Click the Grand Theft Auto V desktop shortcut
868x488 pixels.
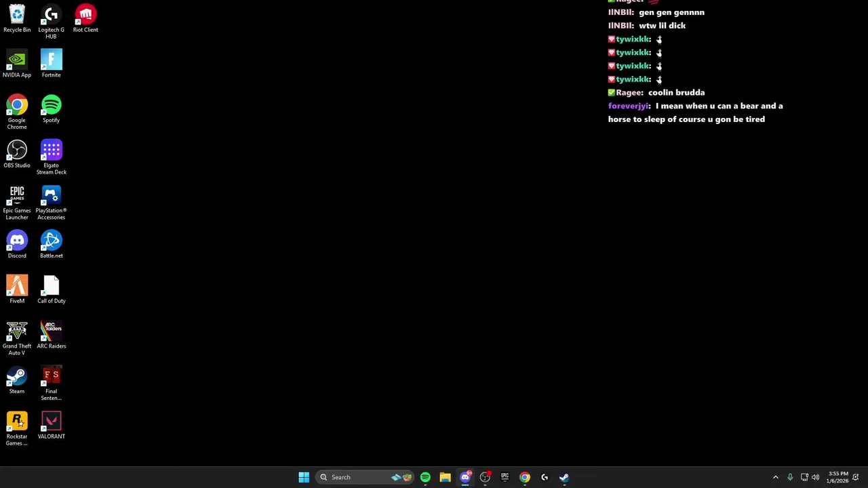coord(17,339)
